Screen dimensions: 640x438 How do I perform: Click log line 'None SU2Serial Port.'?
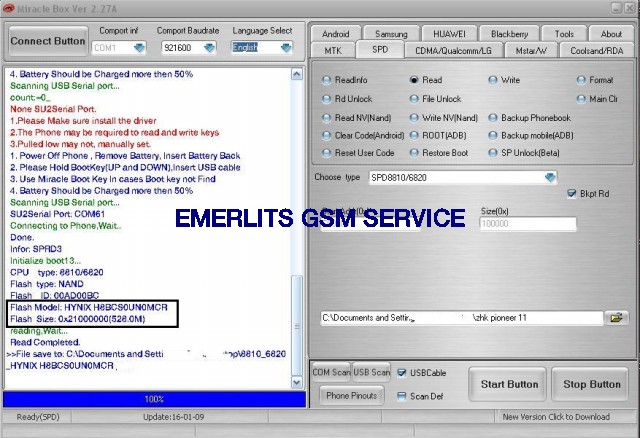[x=53, y=109]
